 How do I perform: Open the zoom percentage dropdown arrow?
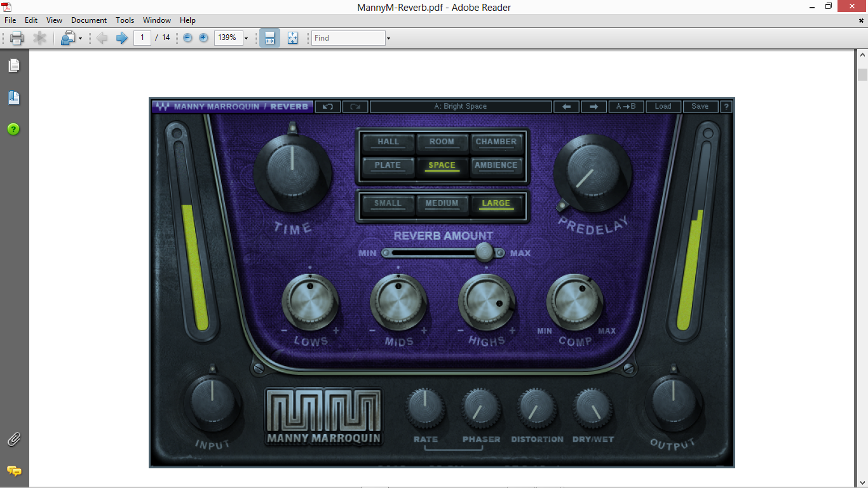coord(246,38)
